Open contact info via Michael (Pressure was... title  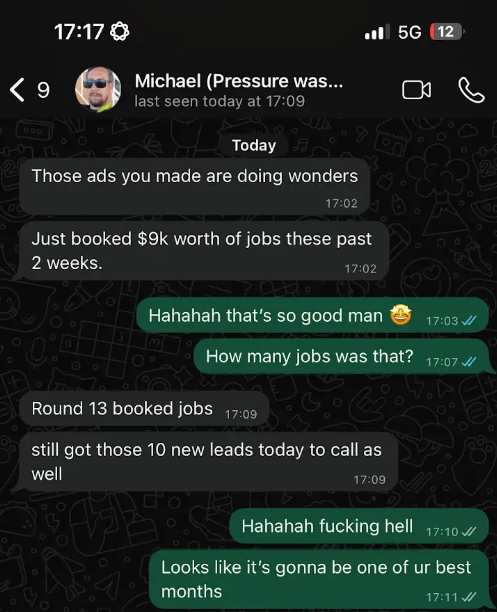click(x=239, y=81)
